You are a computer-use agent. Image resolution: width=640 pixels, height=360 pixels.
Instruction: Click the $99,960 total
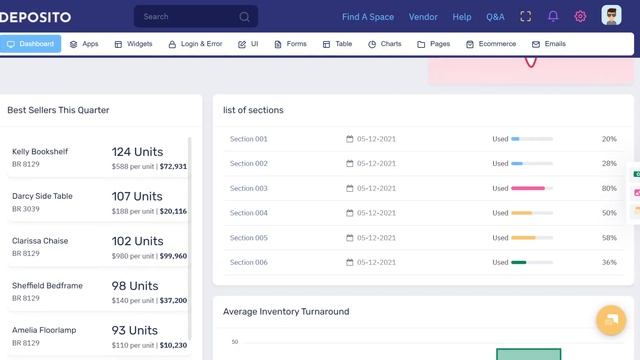pos(173,256)
